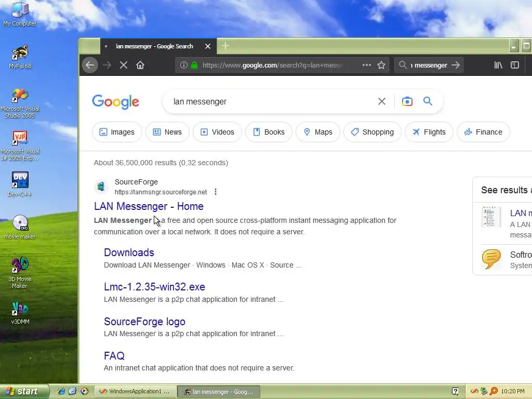Click Google search magnifier button
Screen dimensions: 532x399
pos(428,101)
